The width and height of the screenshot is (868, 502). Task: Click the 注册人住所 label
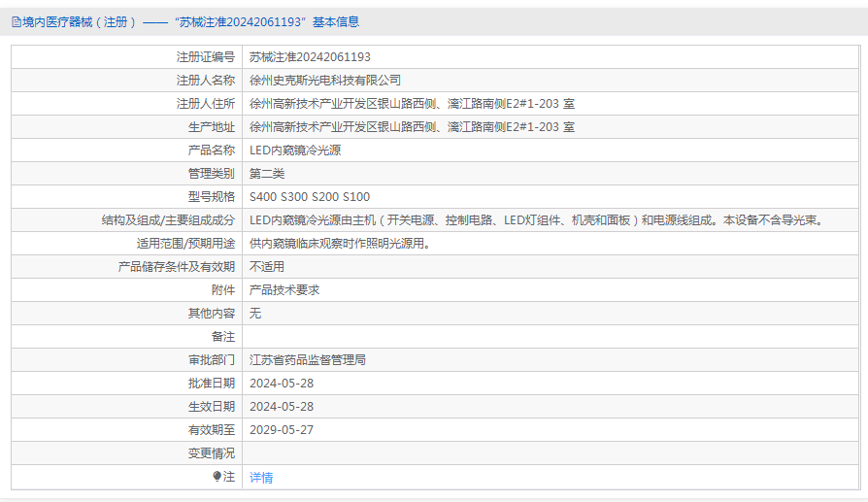[206, 104]
